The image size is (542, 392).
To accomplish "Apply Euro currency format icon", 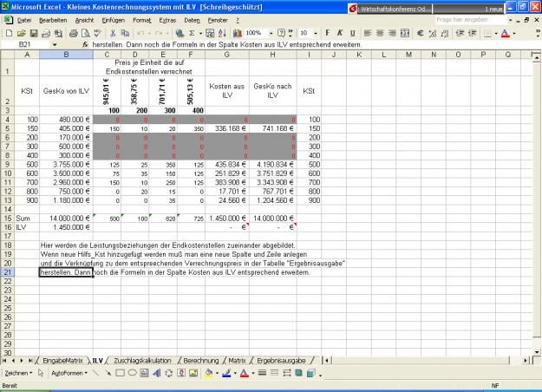I will [x=418, y=31].
